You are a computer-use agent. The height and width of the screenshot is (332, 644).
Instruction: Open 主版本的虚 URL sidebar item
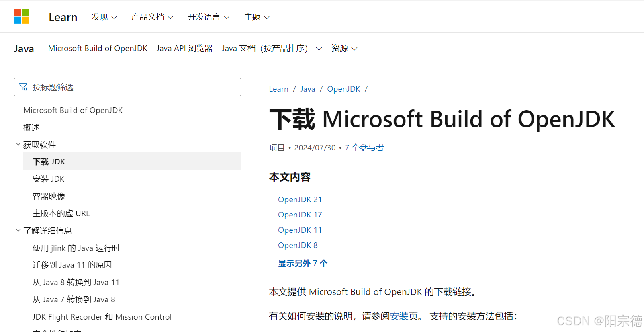pos(61,213)
